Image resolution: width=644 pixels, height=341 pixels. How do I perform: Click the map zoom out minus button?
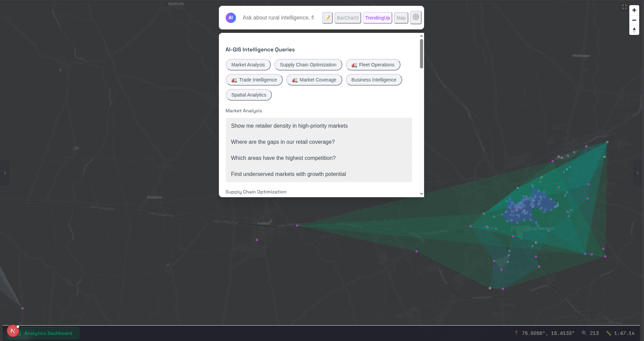634,20
